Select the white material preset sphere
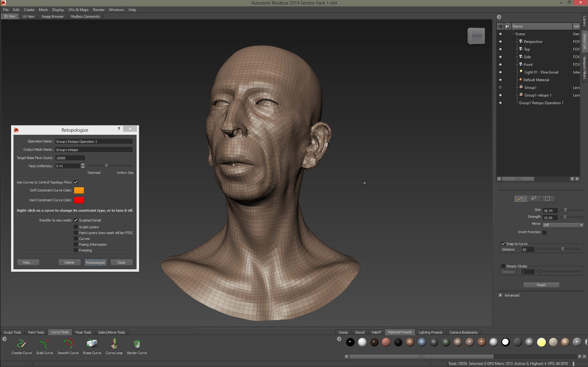588x367 pixels. (362, 342)
